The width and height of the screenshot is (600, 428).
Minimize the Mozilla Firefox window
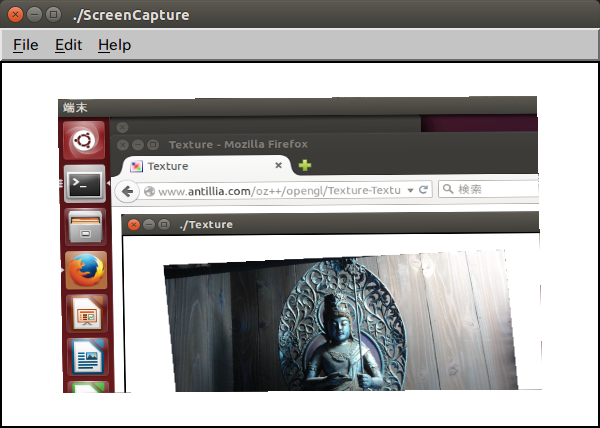(x=138, y=145)
